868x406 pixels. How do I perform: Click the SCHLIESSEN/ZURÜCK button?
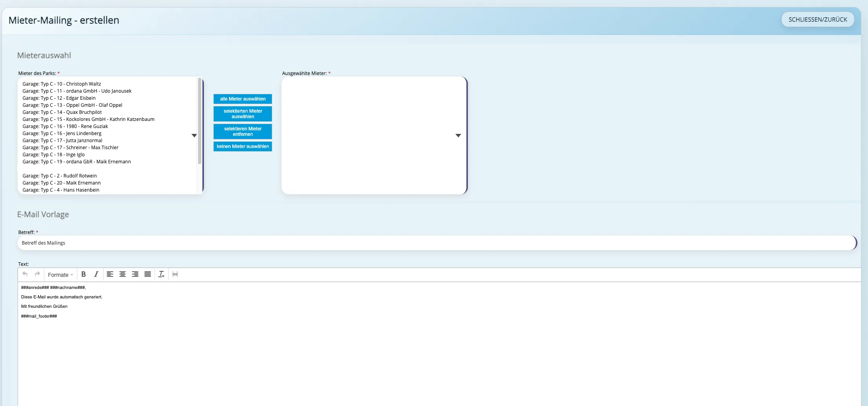point(818,19)
